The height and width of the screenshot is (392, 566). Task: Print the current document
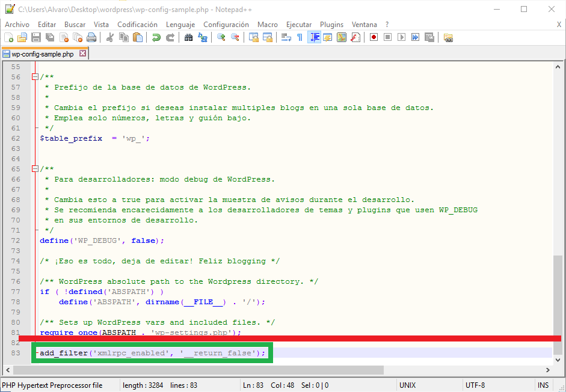91,38
